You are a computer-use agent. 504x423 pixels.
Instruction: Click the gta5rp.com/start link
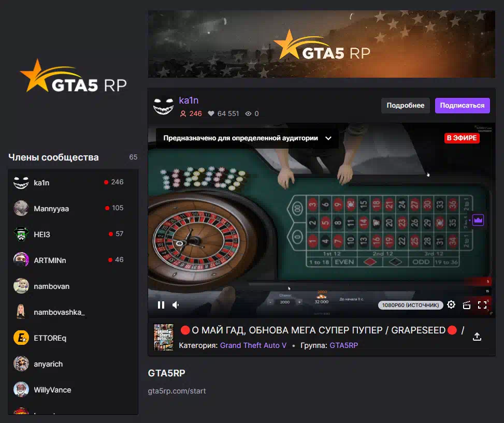[177, 391]
